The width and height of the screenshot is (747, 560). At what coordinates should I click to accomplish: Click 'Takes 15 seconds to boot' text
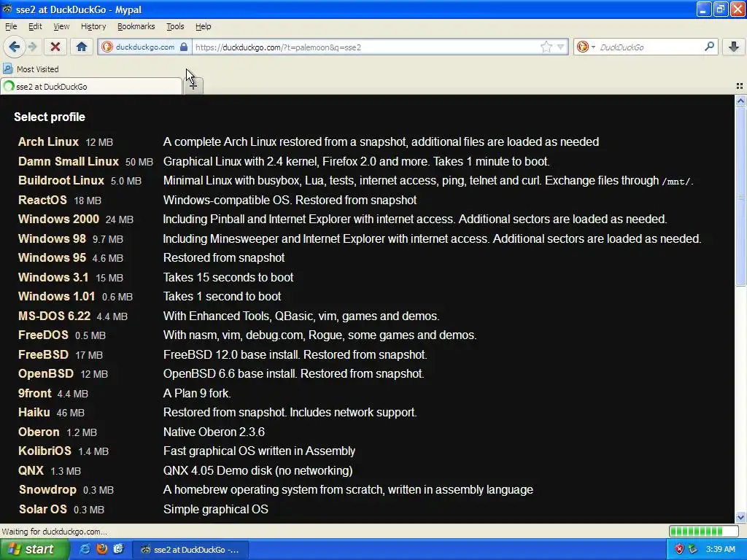pyautogui.click(x=228, y=277)
